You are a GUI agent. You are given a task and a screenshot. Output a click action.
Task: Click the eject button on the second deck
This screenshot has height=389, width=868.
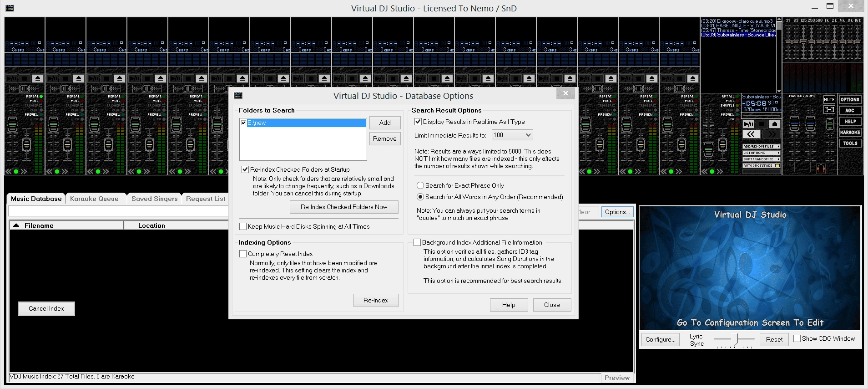click(x=79, y=79)
